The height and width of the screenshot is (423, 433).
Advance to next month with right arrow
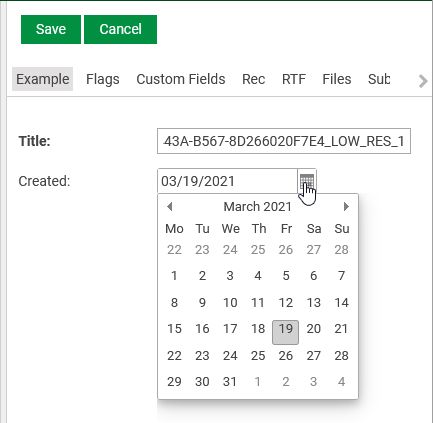[x=346, y=207]
